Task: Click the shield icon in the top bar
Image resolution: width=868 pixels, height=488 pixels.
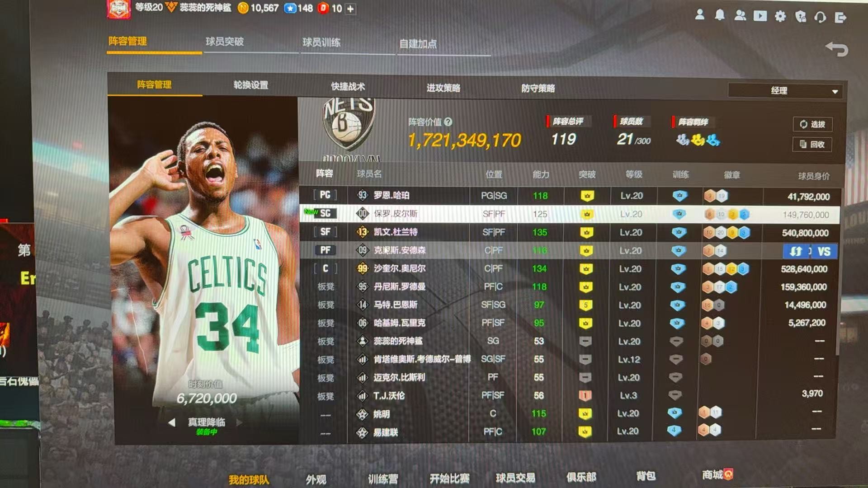Action: [800, 17]
